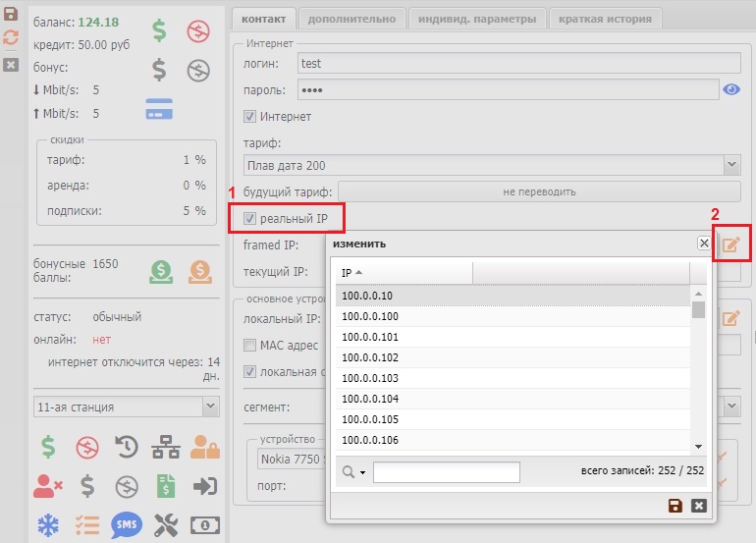
Task: Enable the MAC адрес checkbox
Action: 250,346
